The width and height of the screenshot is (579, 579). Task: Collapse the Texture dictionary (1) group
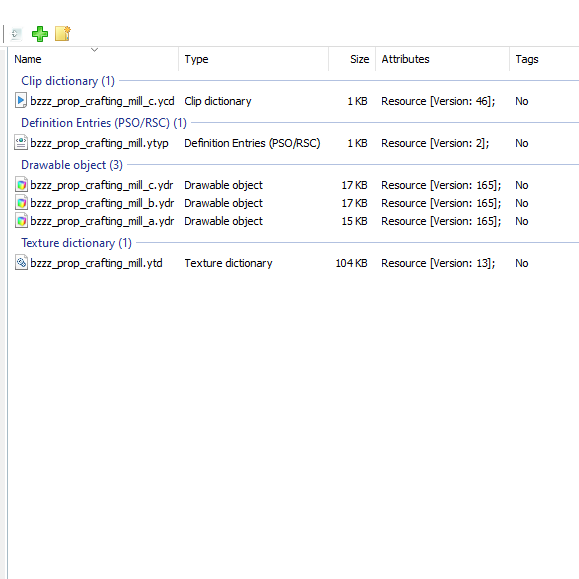76,243
